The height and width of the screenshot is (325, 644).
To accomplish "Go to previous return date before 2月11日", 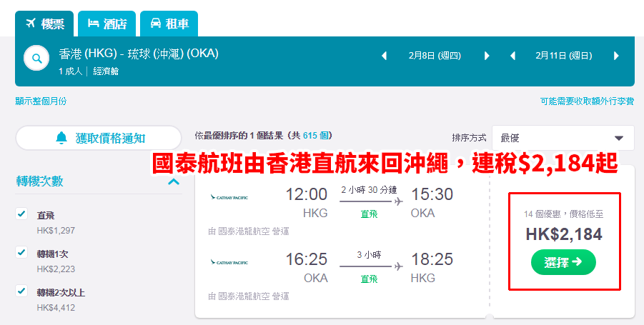I will (x=512, y=56).
